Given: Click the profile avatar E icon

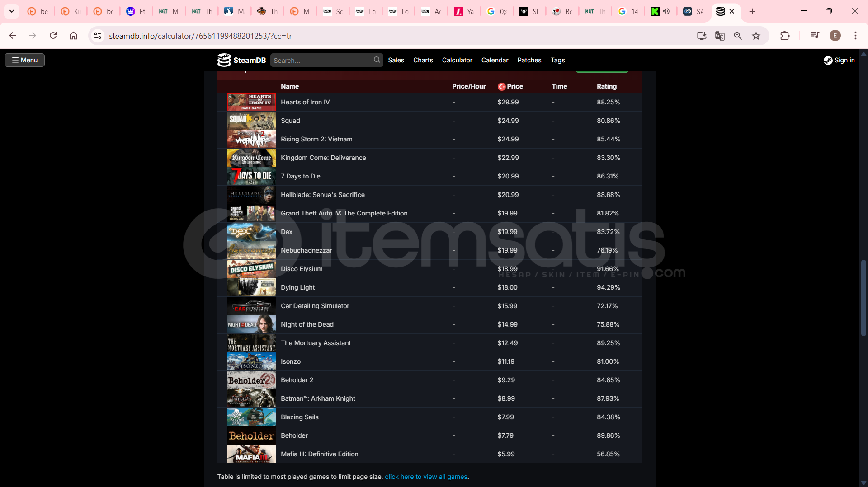Looking at the screenshot, I should coord(835,36).
